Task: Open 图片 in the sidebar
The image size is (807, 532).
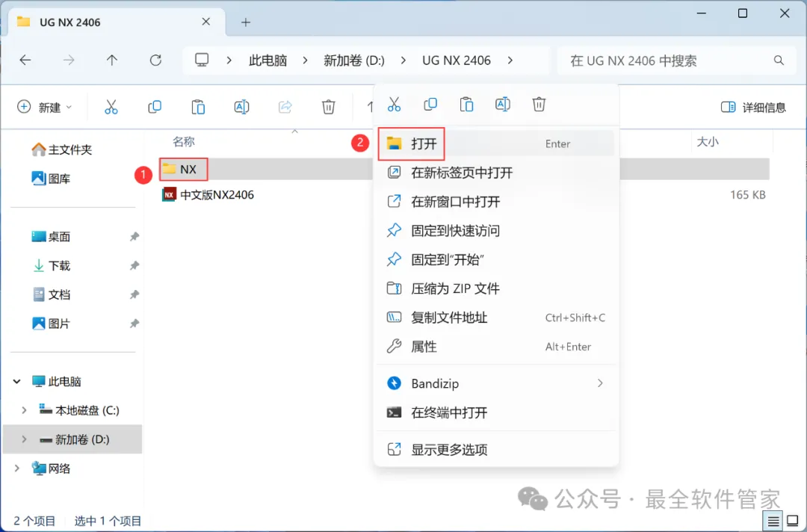Action: point(51,324)
